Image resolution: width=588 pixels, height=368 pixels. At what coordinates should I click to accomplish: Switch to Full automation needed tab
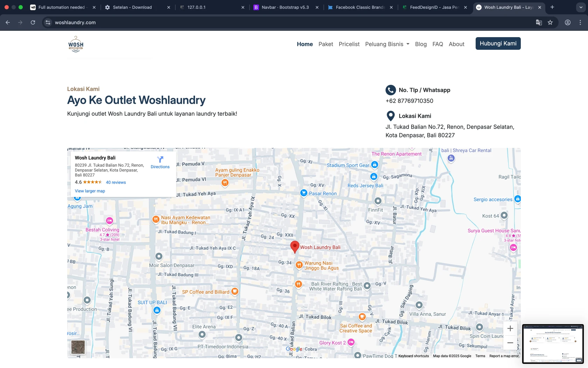63,7
